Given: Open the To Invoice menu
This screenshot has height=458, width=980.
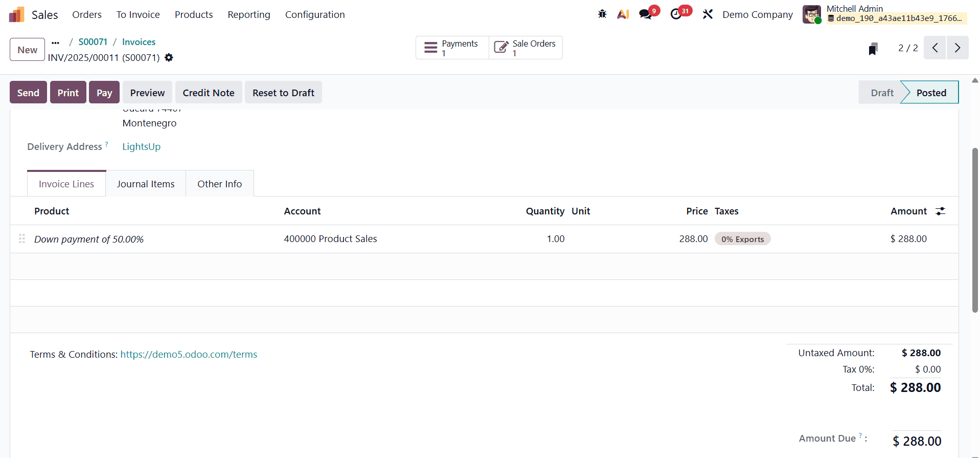Looking at the screenshot, I should click(x=138, y=14).
